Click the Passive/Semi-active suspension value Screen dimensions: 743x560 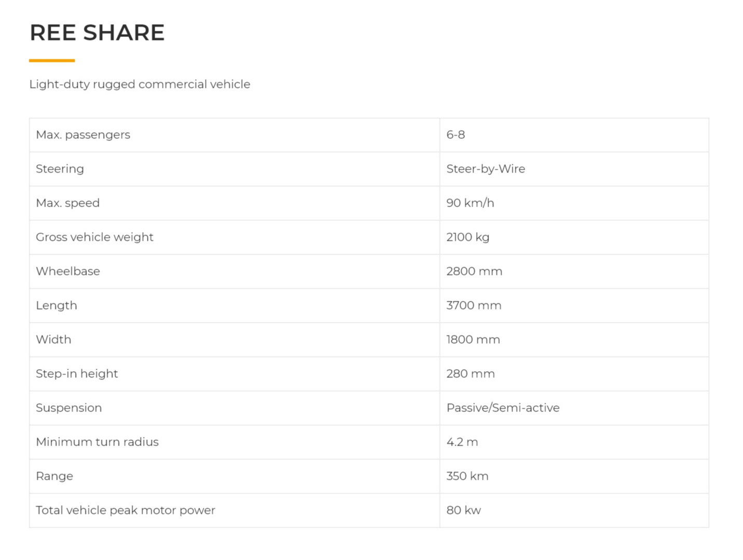pos(503,408)
